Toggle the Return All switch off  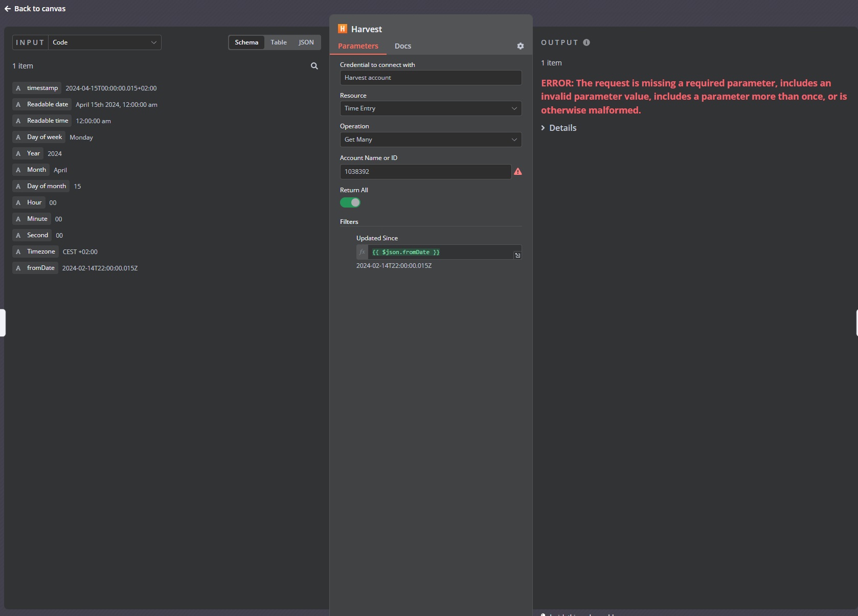[350, 202]
